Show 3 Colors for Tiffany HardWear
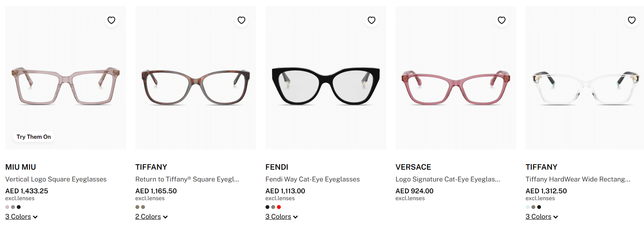 542,217
